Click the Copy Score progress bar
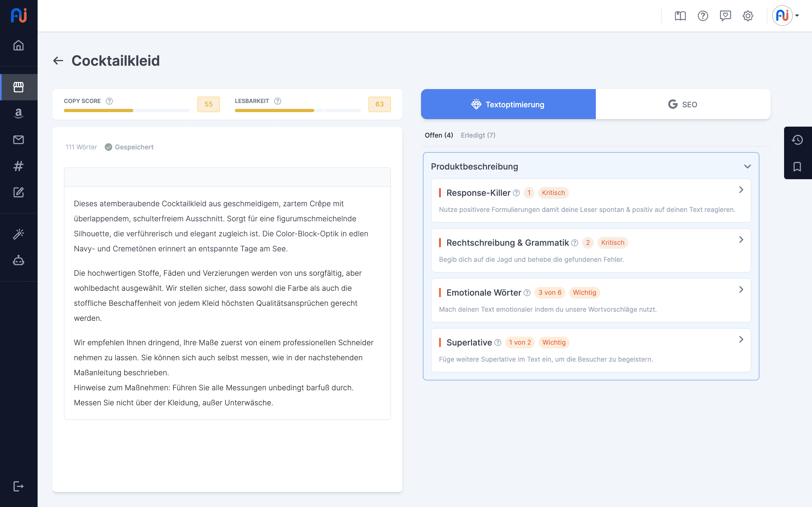 click(x=126, y=110)
